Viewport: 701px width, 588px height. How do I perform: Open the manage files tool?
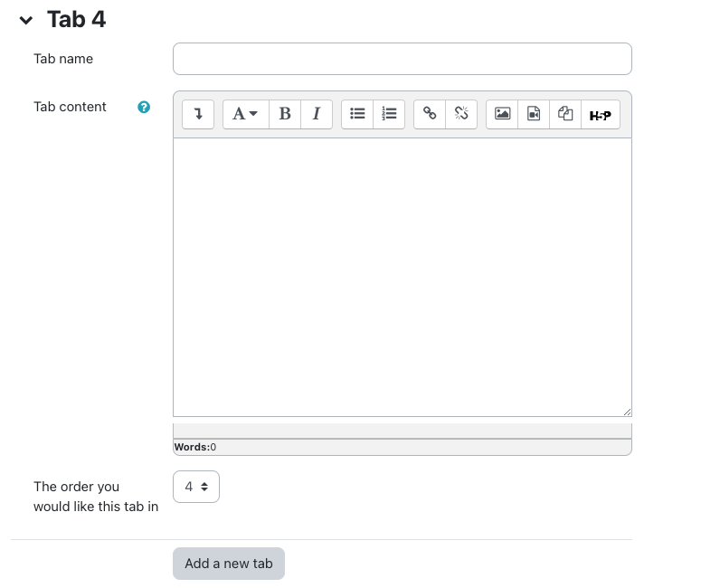tap(565, 114)
